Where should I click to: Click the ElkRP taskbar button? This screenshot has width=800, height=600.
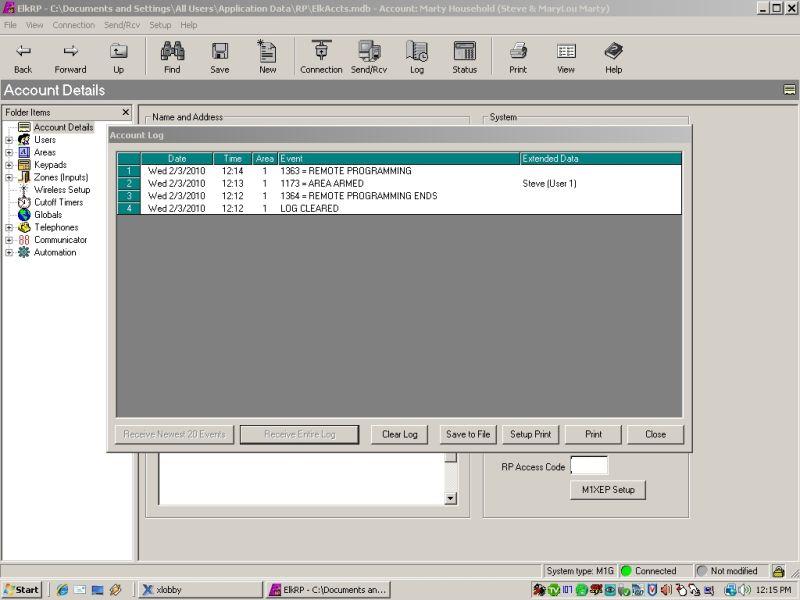point(329,590)
